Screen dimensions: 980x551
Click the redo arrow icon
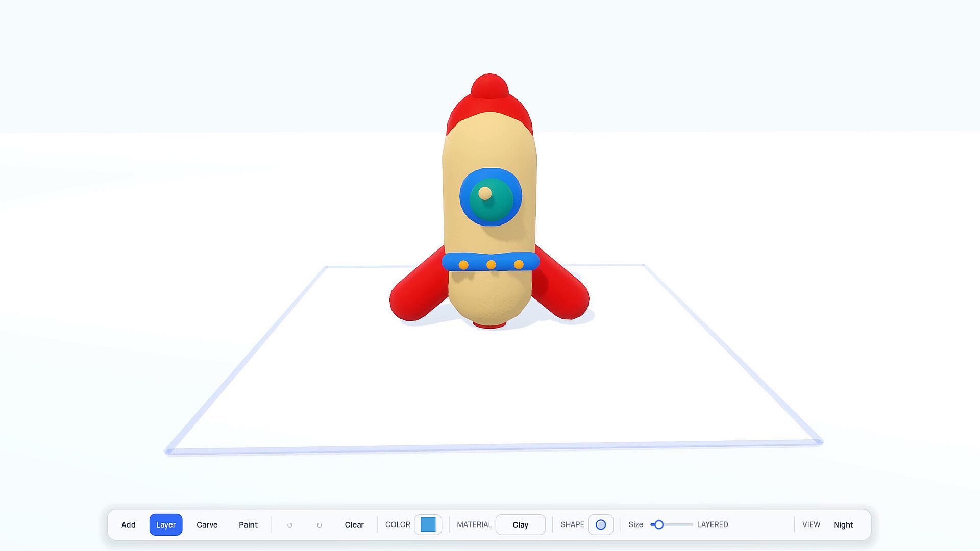[320, 525]
